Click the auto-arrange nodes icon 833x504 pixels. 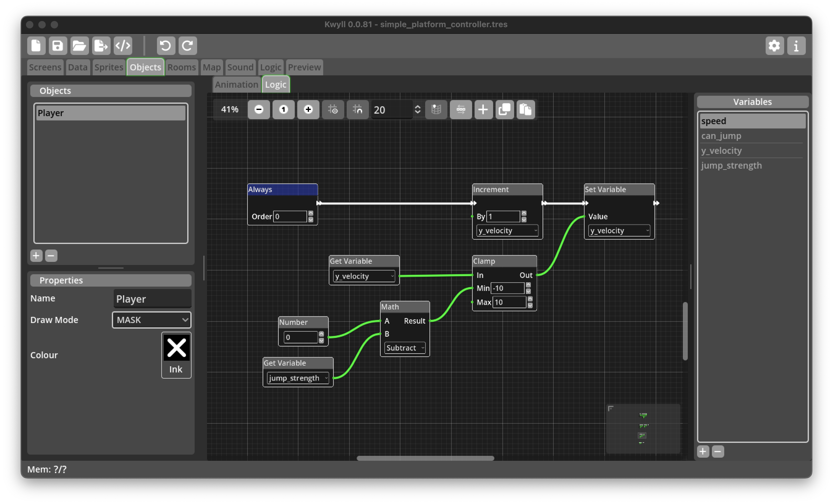coord(460,109)
